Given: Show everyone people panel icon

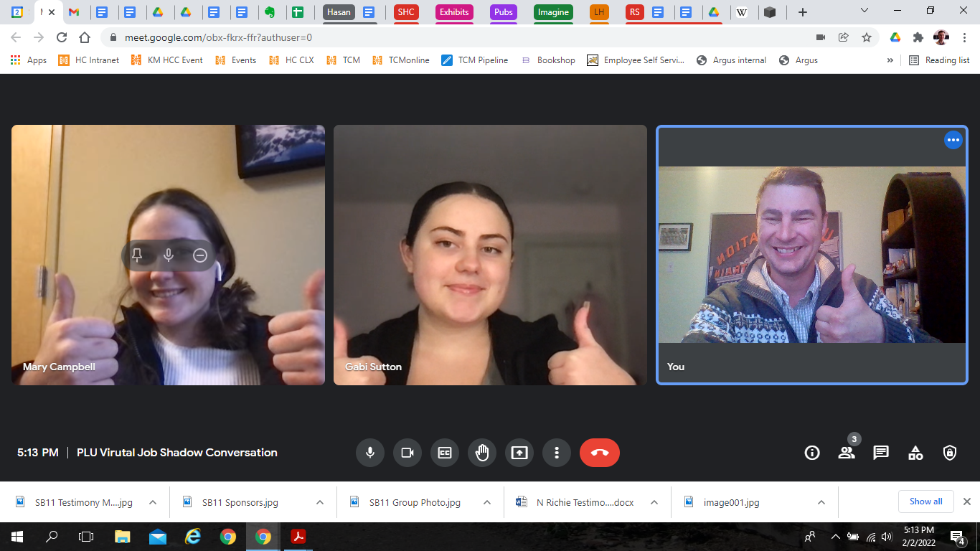Looking at the screenshot, I should pos(847,453).
